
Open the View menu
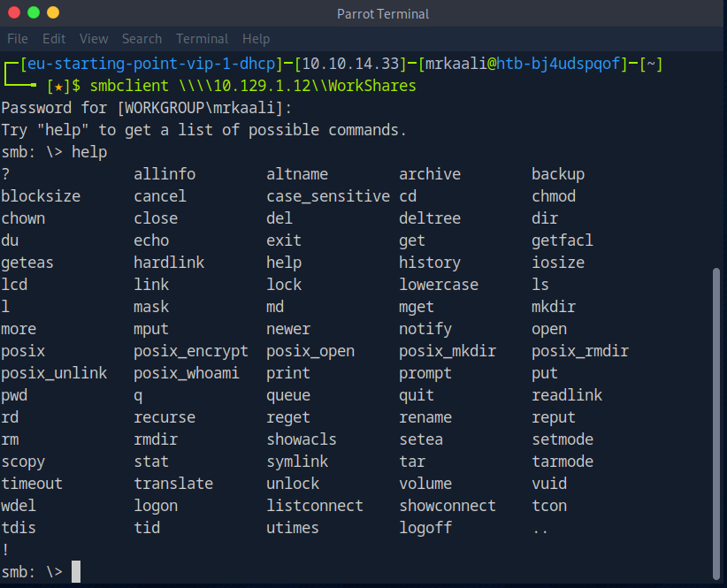pyautogui.click(x=94, y=39)
